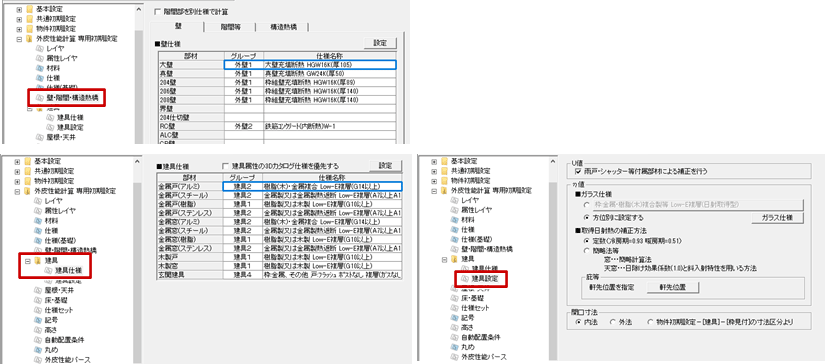The image size is (825, 364).
Task: Select the 簡略法等 radio option
Action: coord(587,251)
